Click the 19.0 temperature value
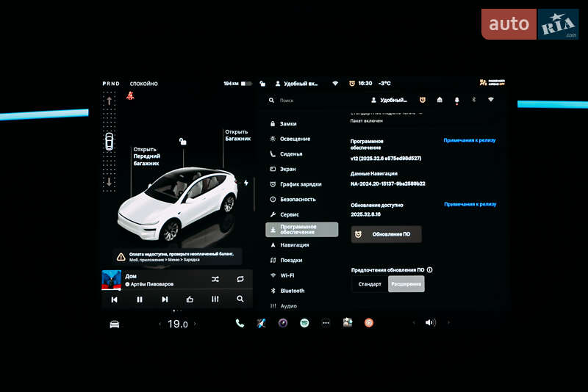This screenshot has height=392, width=588. tap(177, 324)
